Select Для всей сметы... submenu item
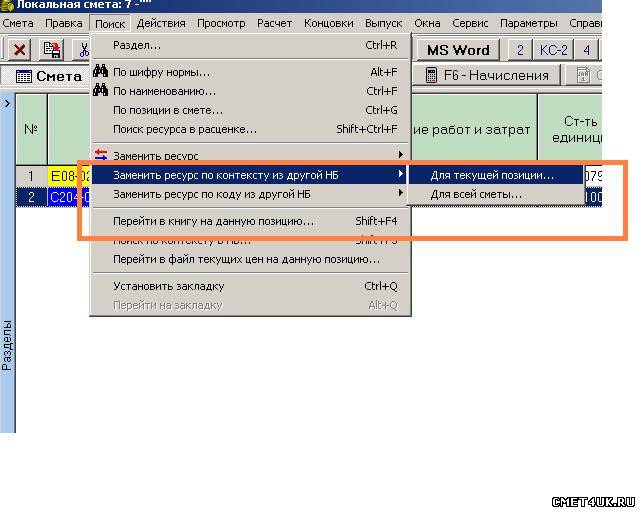The height and width of the screenshot is (512, 640). 496,194
